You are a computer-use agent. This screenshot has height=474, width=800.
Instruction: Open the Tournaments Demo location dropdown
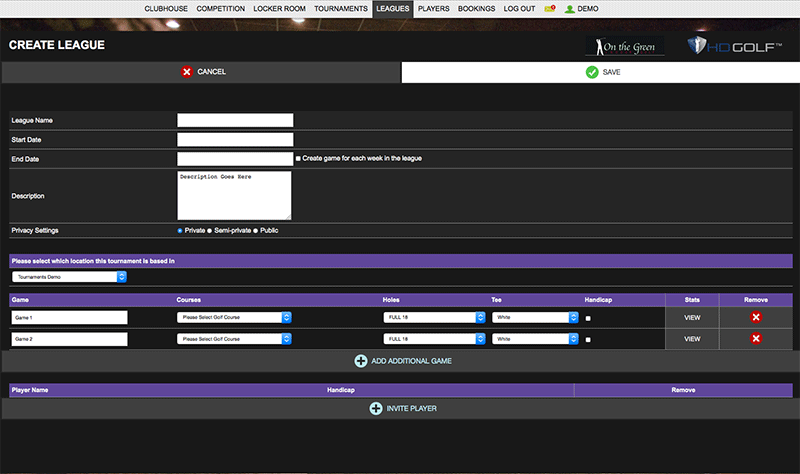point(69,276)
